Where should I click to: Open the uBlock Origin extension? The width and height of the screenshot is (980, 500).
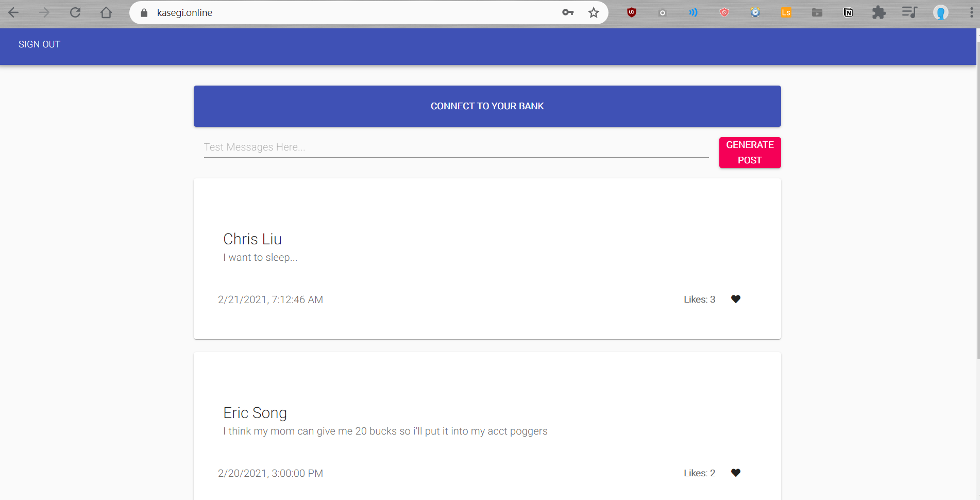tap(632, 12)
